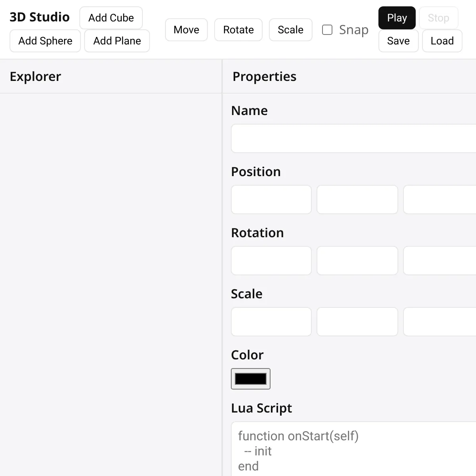This screenshot has width=476, height=476.
Task: Click the second Rotation field
Action: tap(357, 261)
